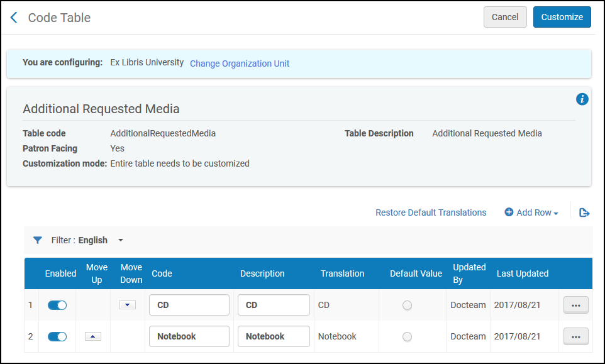Image resolution: width=605 pixels, height=364 pixels.
Task: Click Change Organization Unit link
Action: tap(240, 63)
